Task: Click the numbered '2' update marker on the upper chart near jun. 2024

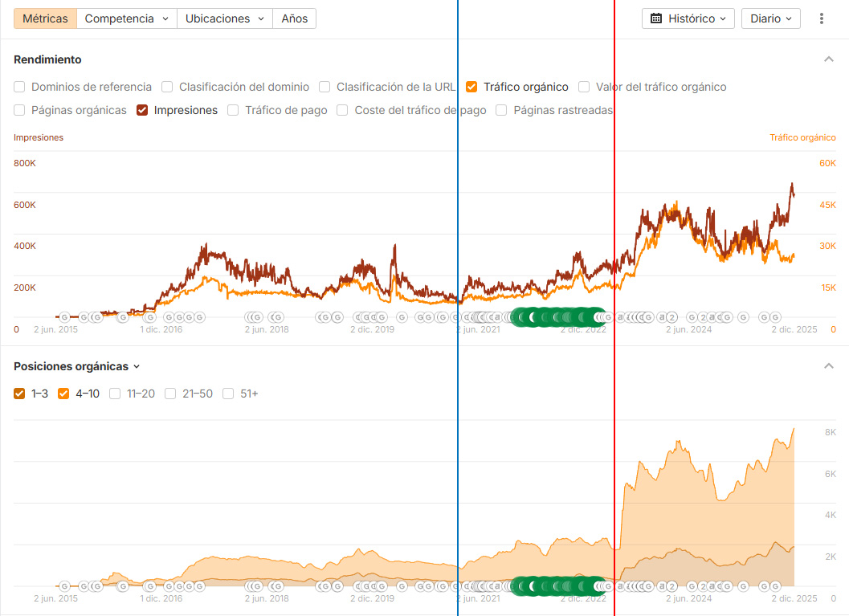Action: pos(671,317)
